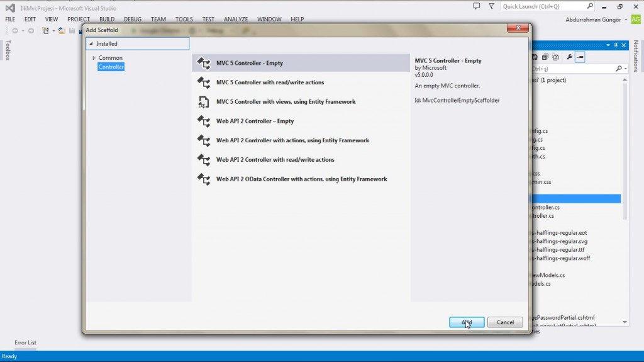Image resolution: width=644 pixels, height=362 pixels.
Task: Select the Controller category in tree
Action: pos(111,67)
